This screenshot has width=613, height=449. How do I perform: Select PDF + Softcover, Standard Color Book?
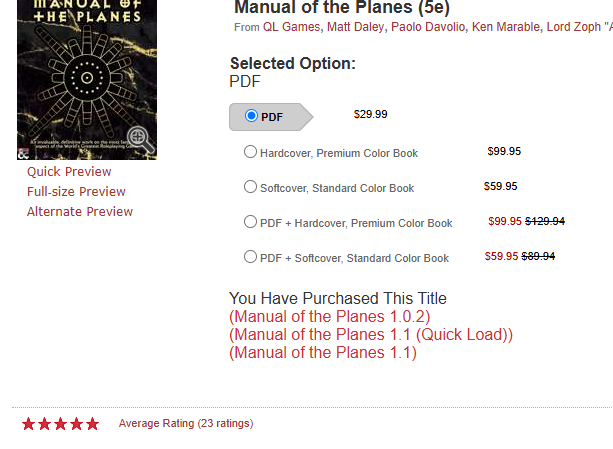click(x=250, y=257)
